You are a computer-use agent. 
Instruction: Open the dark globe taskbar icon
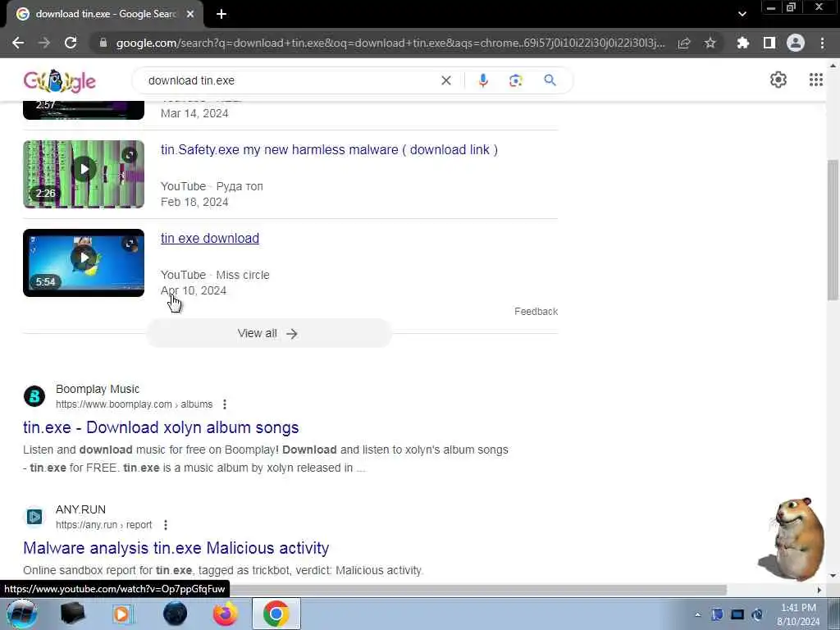175,614
